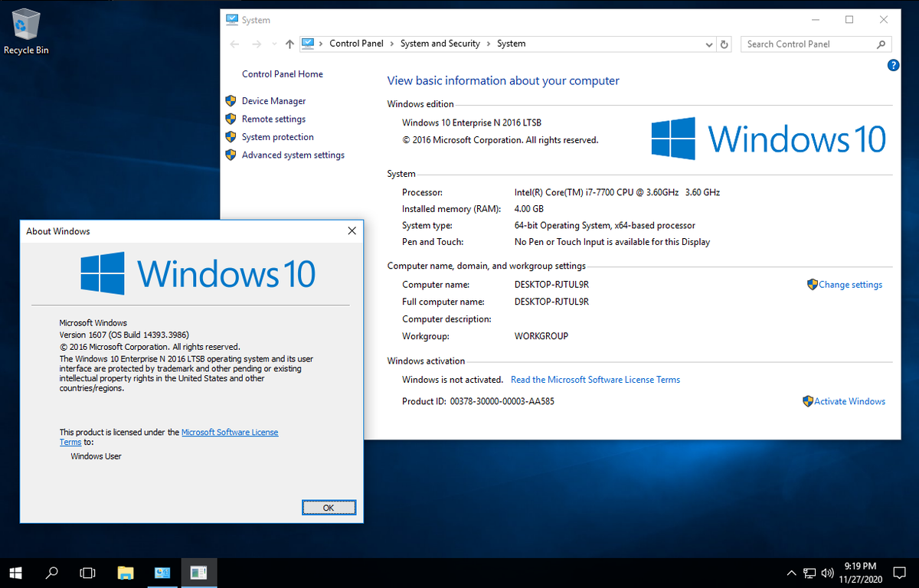Viewport: 919px width, 588px height.
Task: Expand the chevron before Control Panel breadcrumb
Action: [321, 44]
